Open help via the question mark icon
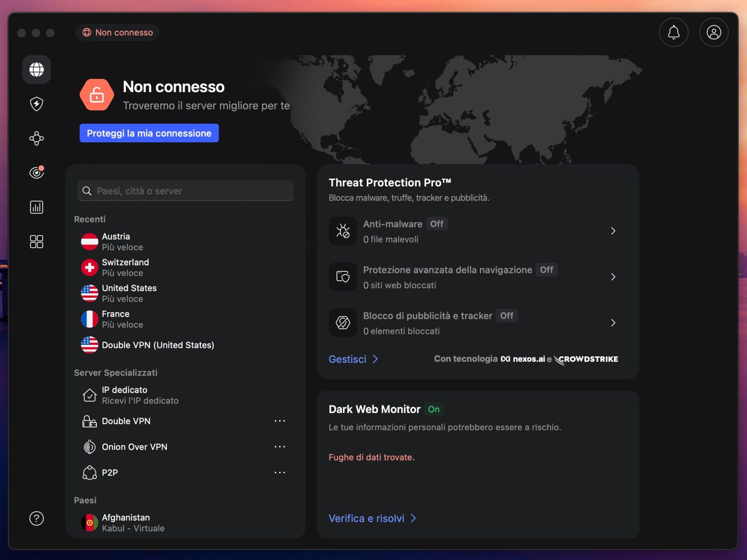The width and height of the screenshot is (747, 560). click(x=36, y=518)
